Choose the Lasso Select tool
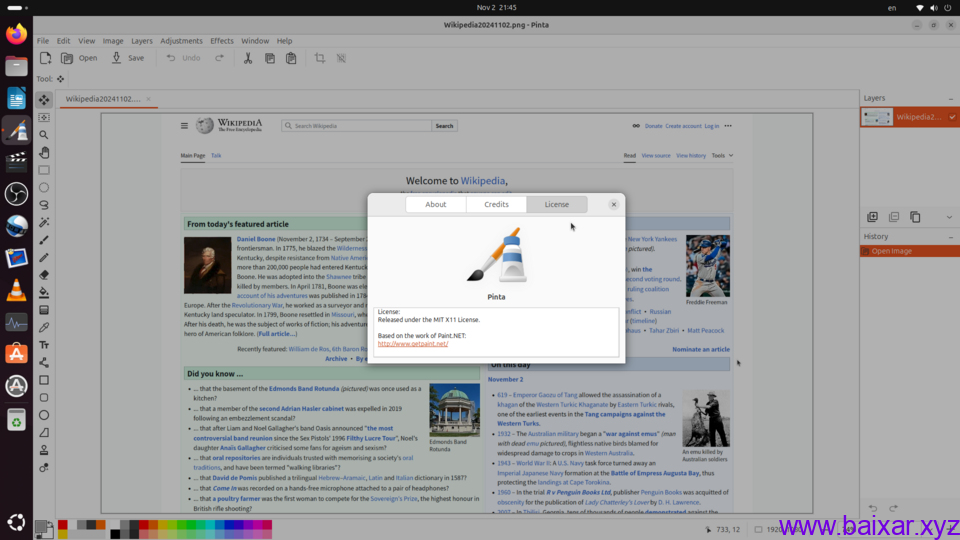The width and height of the screenshot is (960, 540). click(x=44, y=205)
